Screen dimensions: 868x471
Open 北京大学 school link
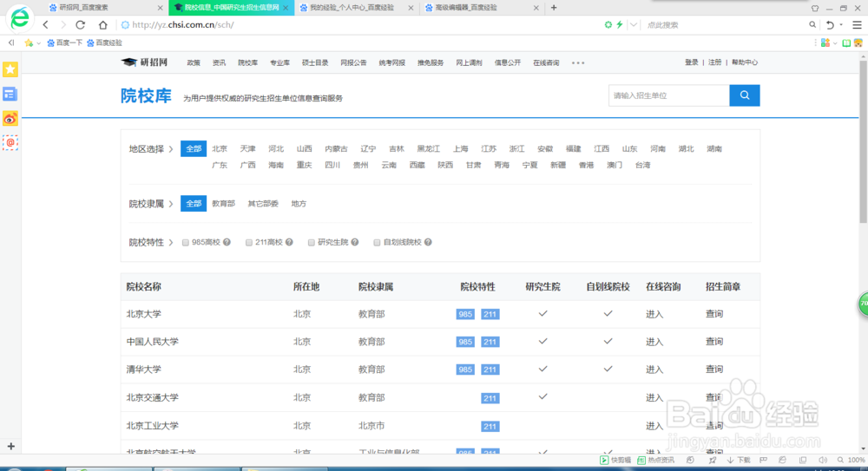[x=144, y=314]
